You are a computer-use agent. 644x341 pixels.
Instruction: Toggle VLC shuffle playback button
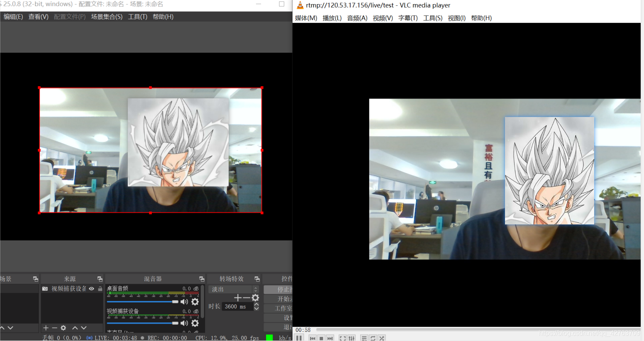(x=382, y=338)
